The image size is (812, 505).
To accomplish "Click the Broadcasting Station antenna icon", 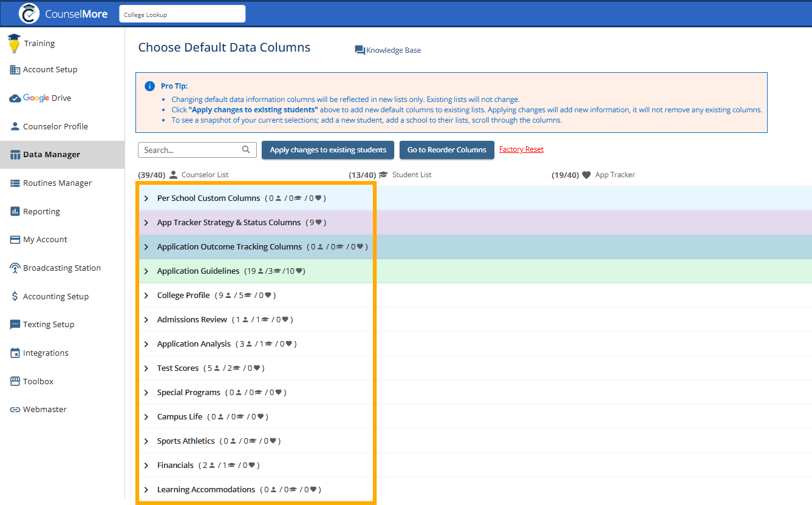I will click(15, 268).
